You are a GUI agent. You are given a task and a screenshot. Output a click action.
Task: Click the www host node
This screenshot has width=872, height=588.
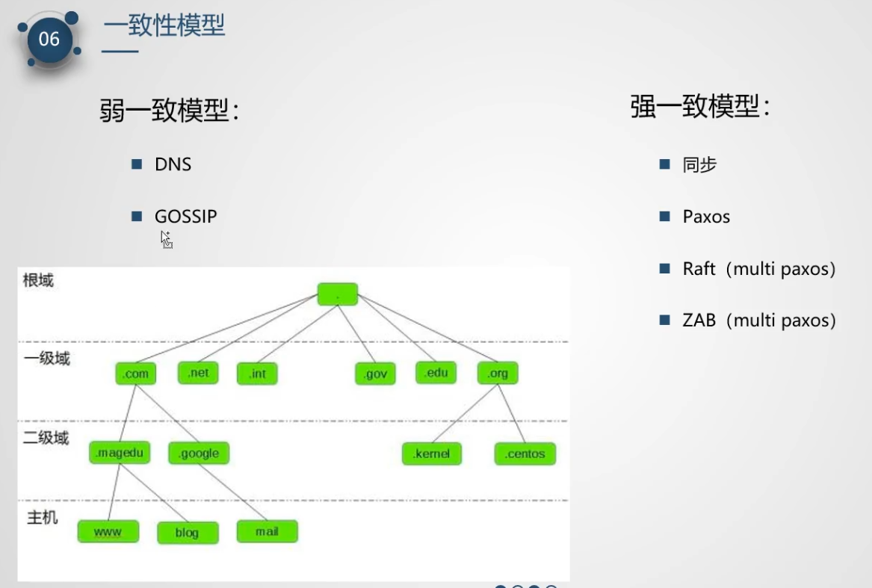click(108, 531)
